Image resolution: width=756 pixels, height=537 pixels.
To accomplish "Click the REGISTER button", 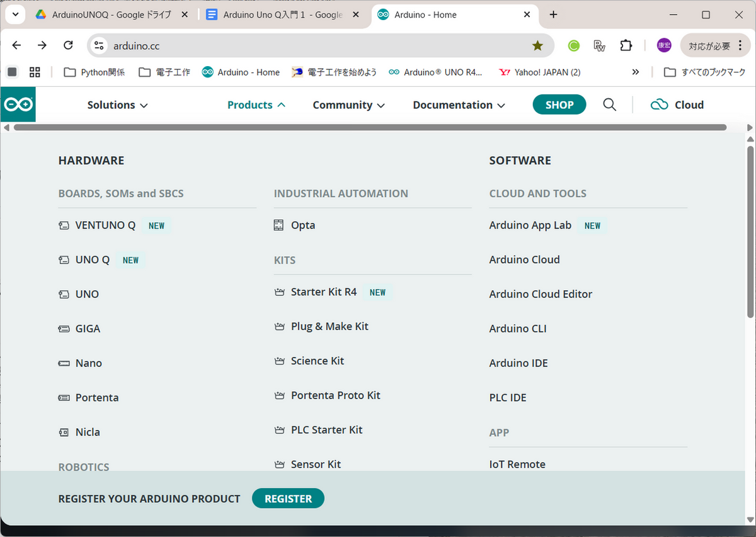I will point(288,499).
